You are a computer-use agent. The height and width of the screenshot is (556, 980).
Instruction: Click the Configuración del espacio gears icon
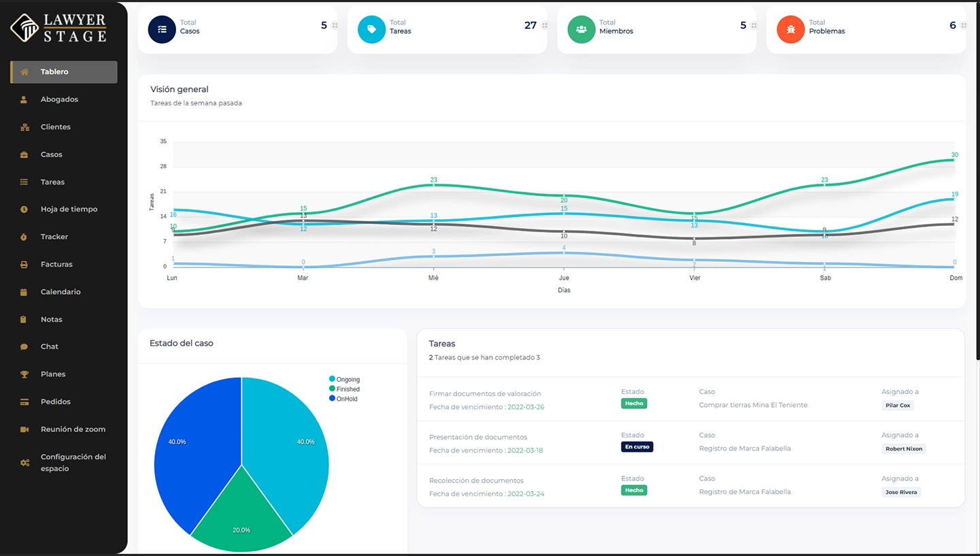[x=24, y=463]
